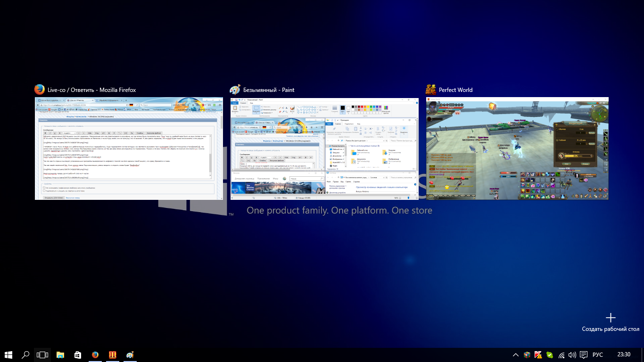Viewport: 644px width, 362px height.
Task: Toggle the Task View button
Action: (42, 355)
